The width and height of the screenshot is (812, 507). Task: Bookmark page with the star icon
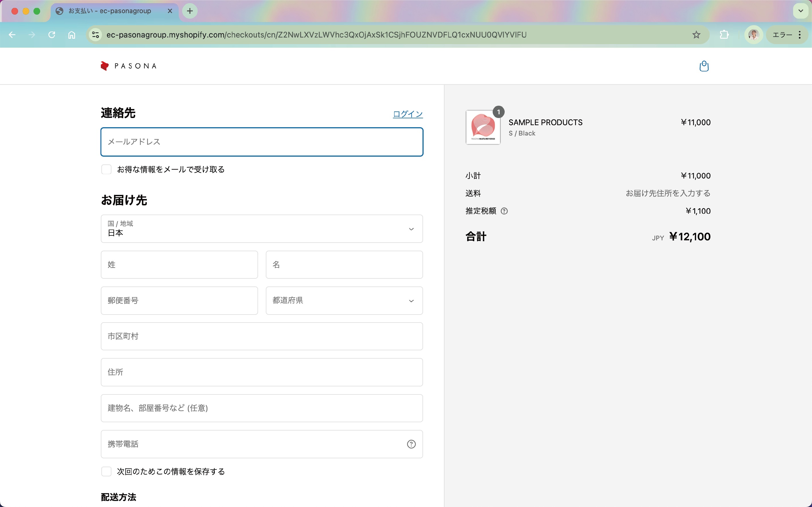coord(696,35)
